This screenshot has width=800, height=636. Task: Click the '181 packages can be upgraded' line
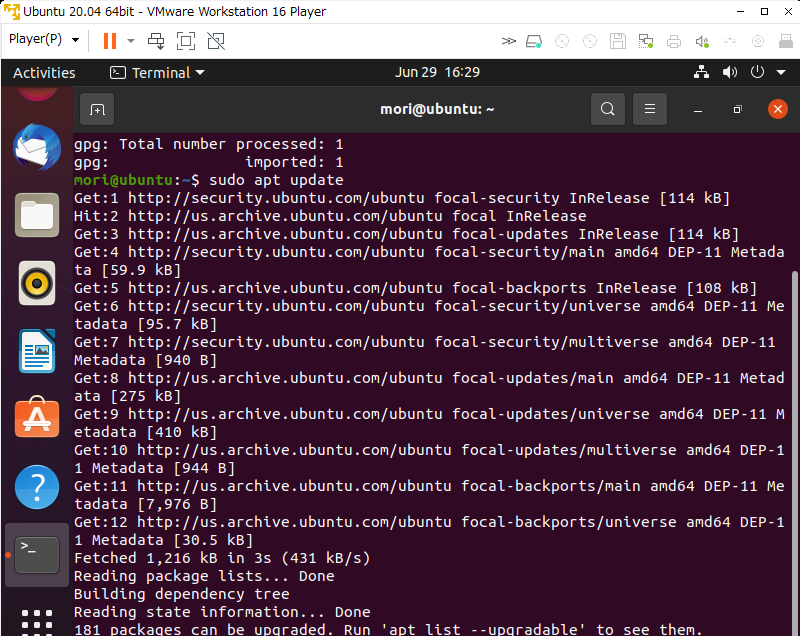(388, 630)
